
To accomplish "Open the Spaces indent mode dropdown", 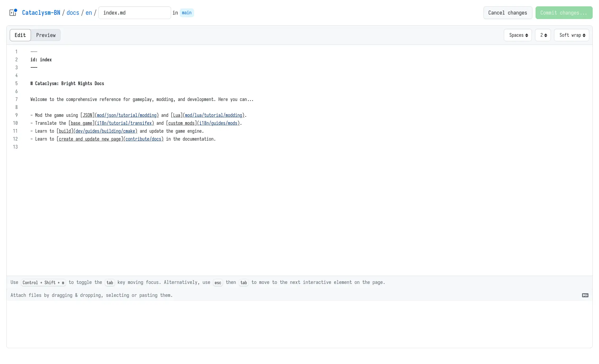I will (x=518, y=35).
